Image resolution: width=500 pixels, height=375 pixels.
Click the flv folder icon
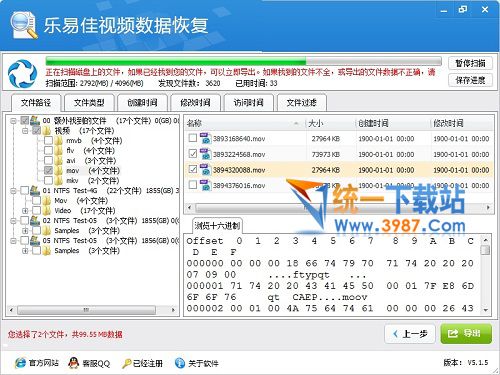coord(59,151)
